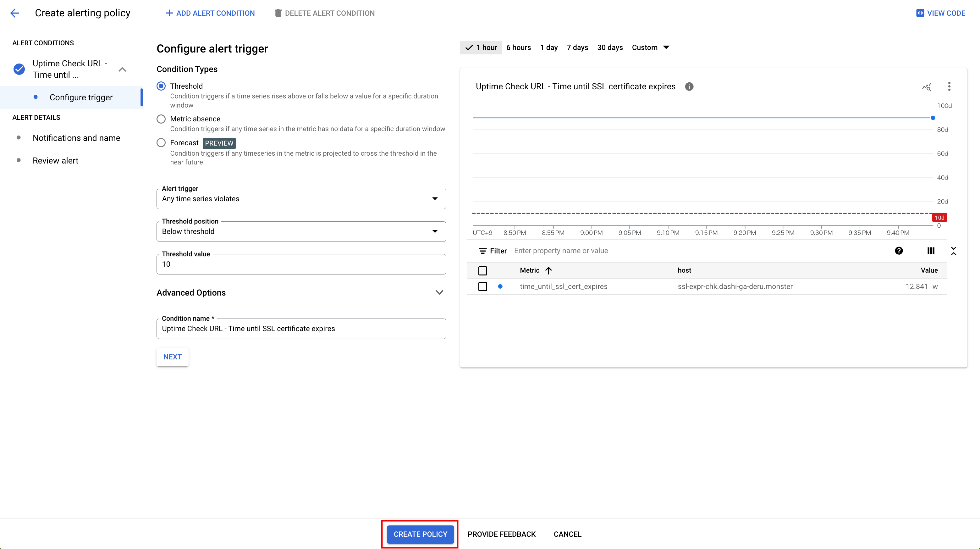980x549 pixels.
Task: Click the chart info icon
Action: point(689,86)
